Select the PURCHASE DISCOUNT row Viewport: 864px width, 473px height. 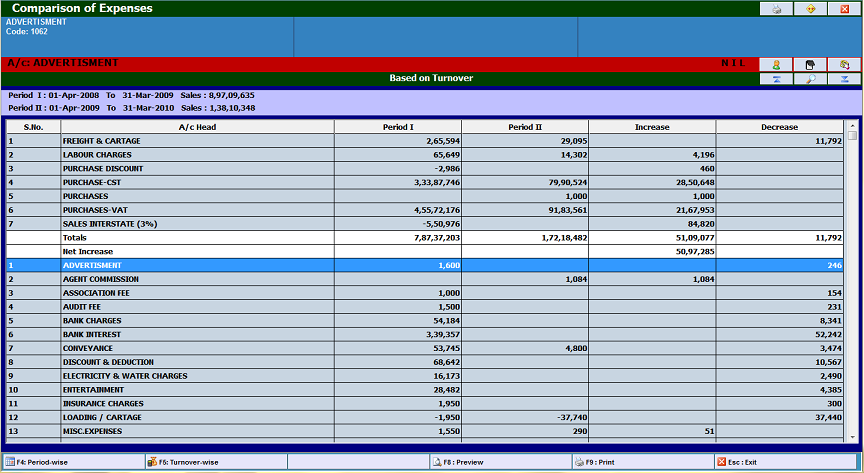click(x=425, y=169)
